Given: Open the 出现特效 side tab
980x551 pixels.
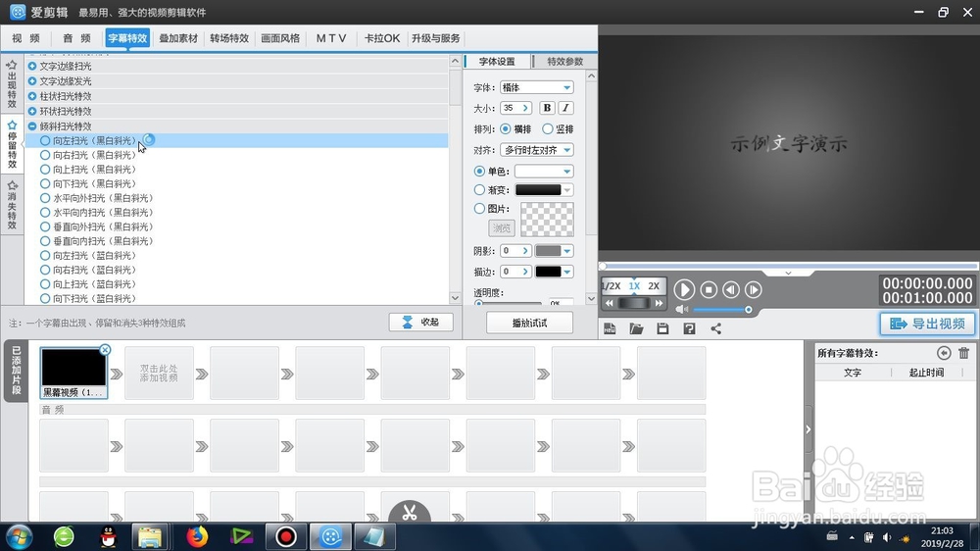Looking at the screenshot, I should (12, 84).
